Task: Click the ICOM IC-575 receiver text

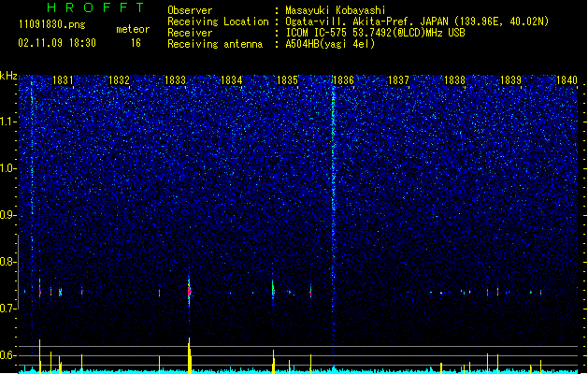Action: pyautogui.click(x=375, y=33)
